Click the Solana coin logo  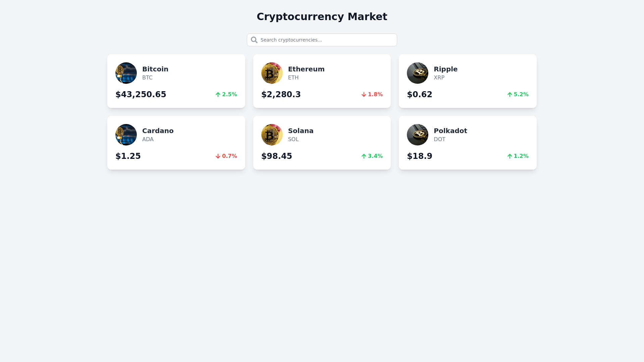(272, 135)
